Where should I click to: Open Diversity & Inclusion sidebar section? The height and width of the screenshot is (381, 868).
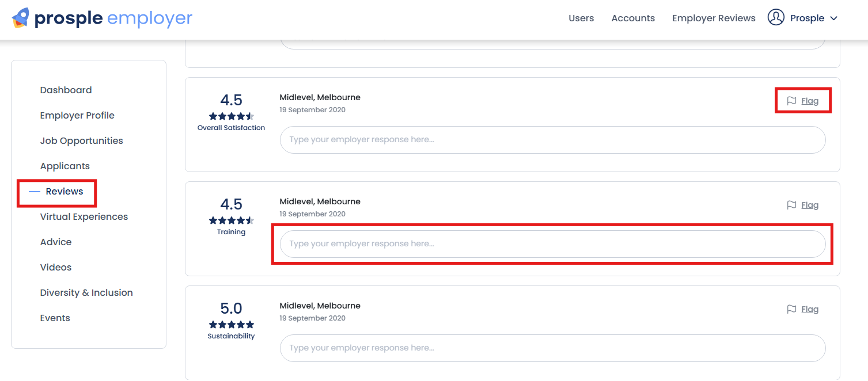click(86, 293)
